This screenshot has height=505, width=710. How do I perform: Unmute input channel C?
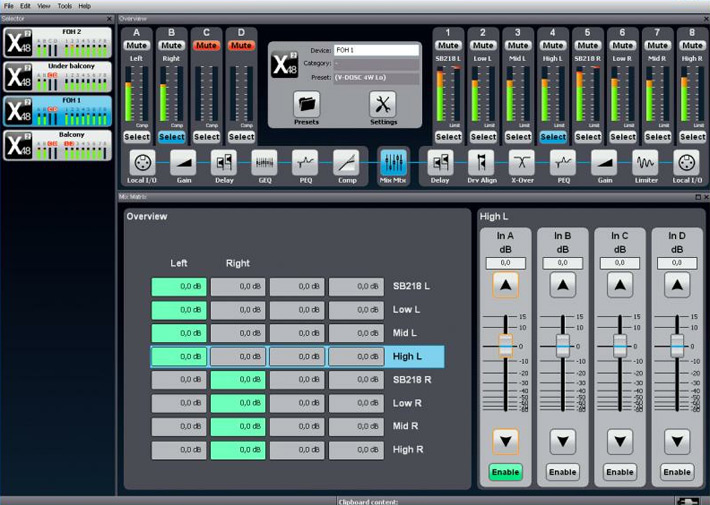[207, 45]
